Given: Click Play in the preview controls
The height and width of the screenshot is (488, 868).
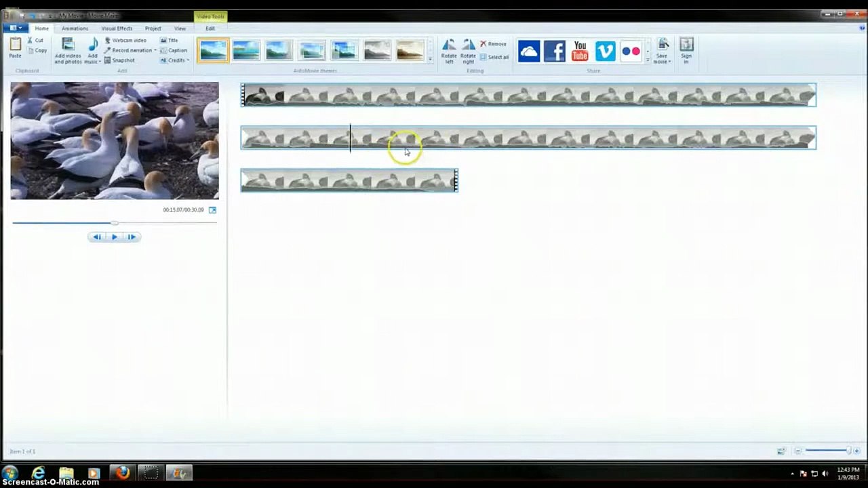Looking at the screenshot, I should [114, 237].
